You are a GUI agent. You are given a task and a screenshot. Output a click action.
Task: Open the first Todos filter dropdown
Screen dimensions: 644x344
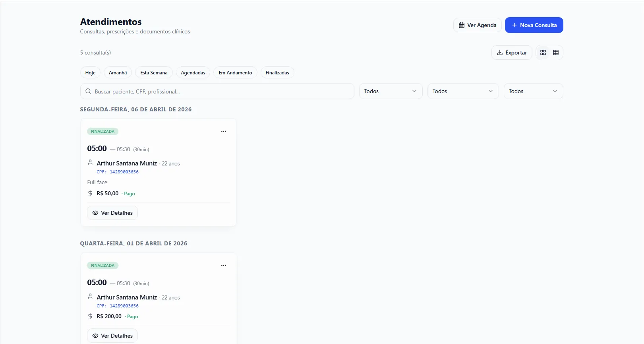(391, 91)
